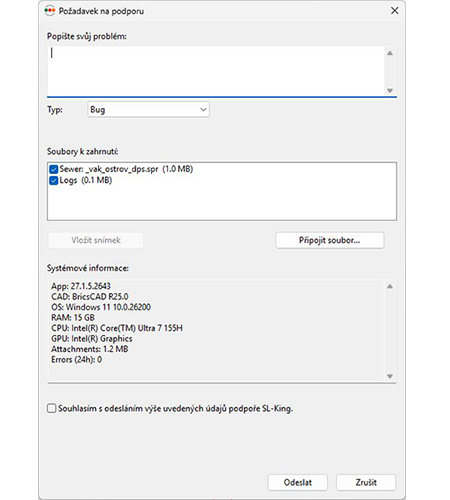Click the system information scroll down arrow
Image resolution: width=450 pixels, height=500 pixels.
click(x=390, y=376)
